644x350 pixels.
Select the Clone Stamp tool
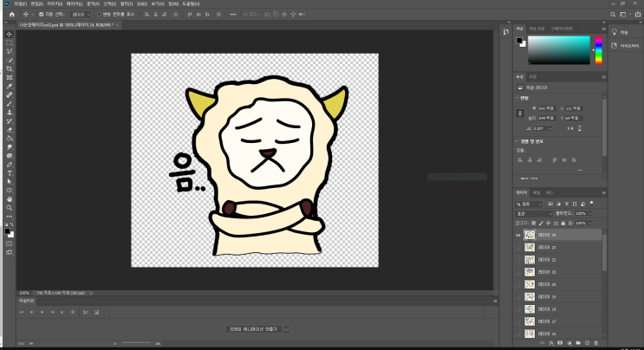click(x=10, y=113)
